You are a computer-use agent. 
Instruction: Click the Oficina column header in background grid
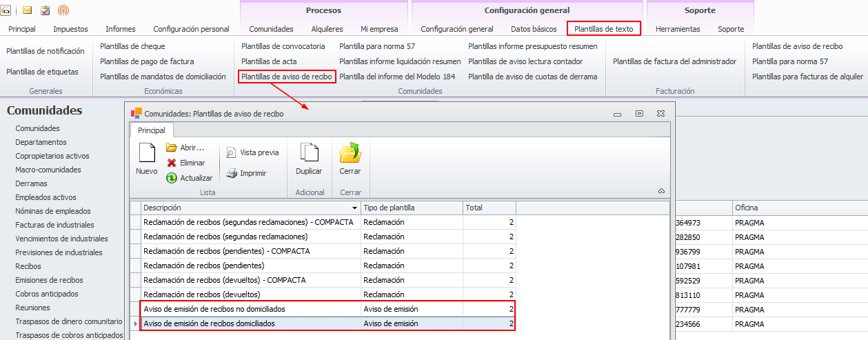800,208
